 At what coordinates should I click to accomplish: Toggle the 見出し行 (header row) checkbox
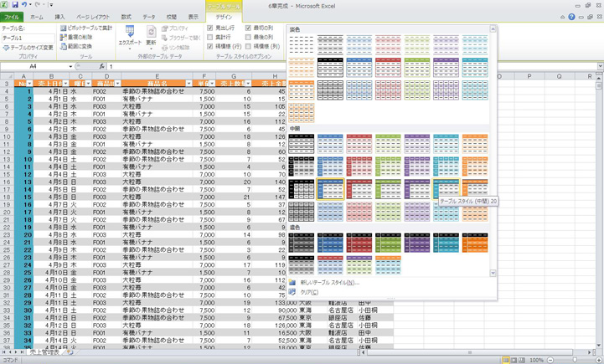(x=210, y=28)
